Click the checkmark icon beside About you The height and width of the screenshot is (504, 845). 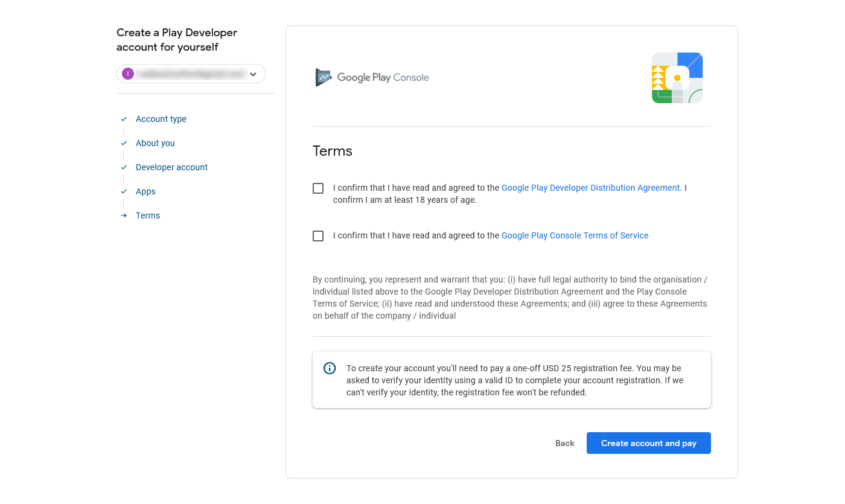point(124,143)
